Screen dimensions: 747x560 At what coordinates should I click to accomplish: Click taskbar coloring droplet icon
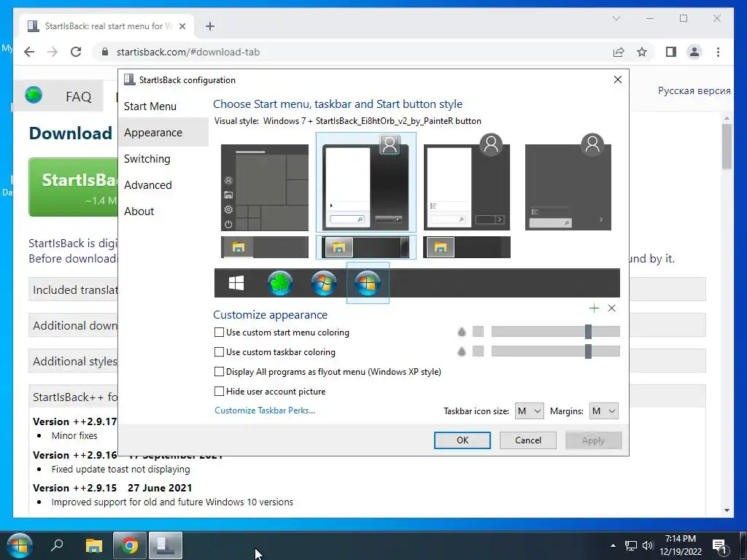[461, 351]
